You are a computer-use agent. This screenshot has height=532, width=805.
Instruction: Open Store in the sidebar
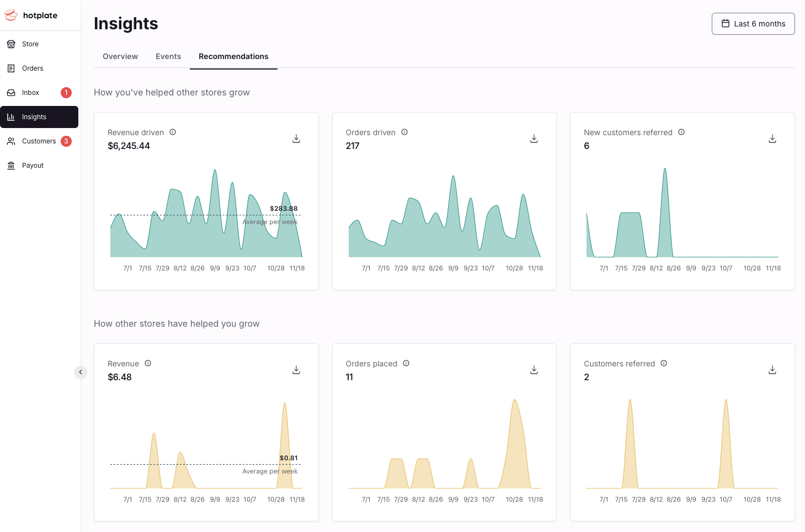coord(30,44)
